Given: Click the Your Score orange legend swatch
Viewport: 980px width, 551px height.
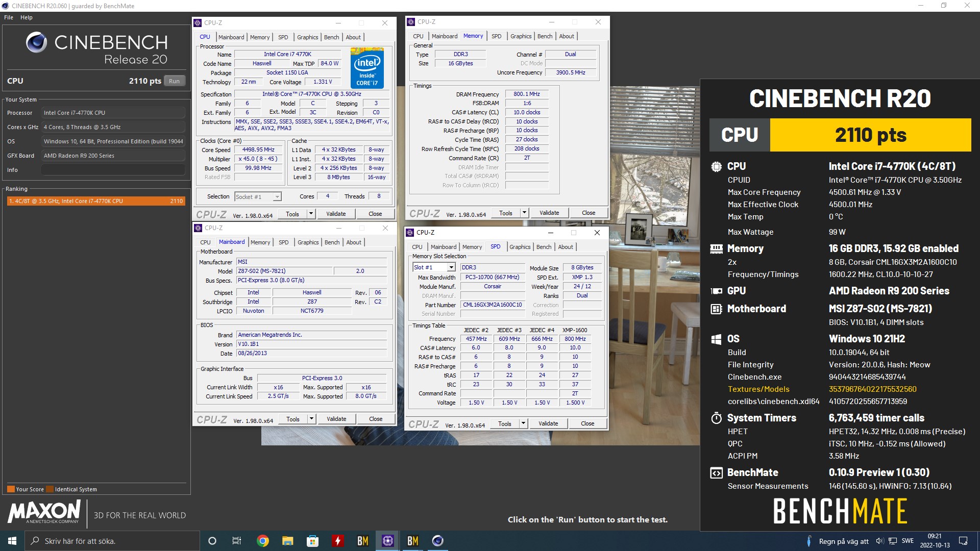Looking at the screenshot, I should coord(10,489).
